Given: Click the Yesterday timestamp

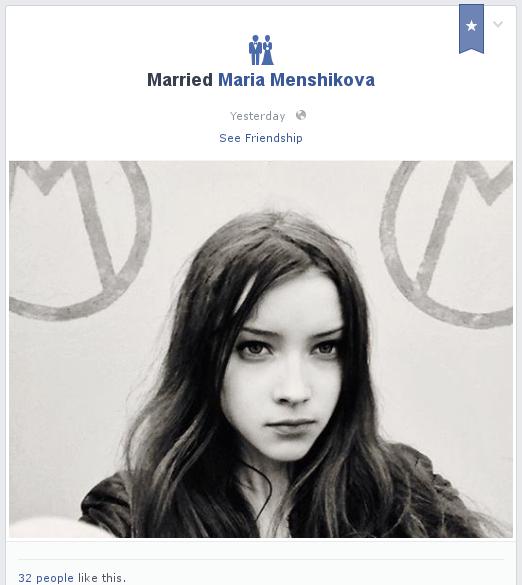Looking at the screenshot, I should coord(257,116).
